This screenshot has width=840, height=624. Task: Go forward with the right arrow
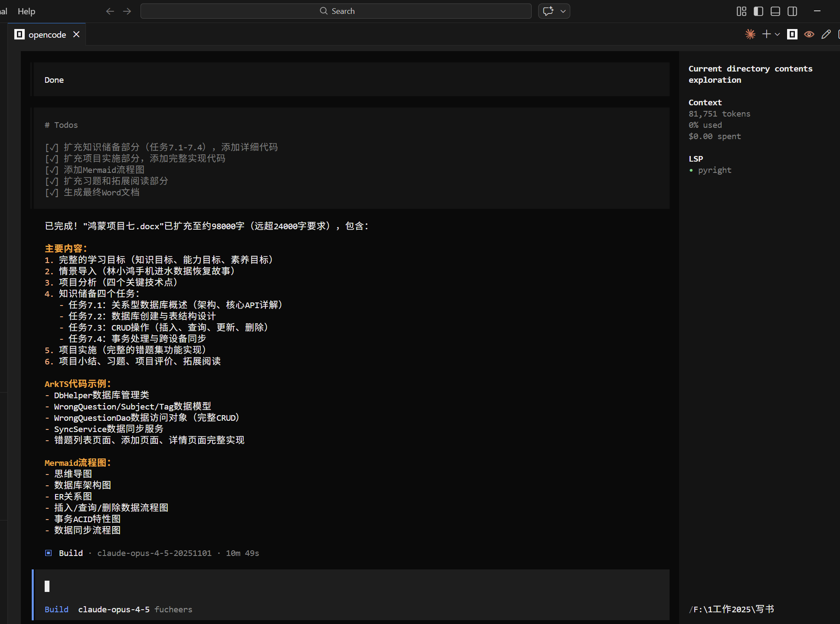[127, 11]
